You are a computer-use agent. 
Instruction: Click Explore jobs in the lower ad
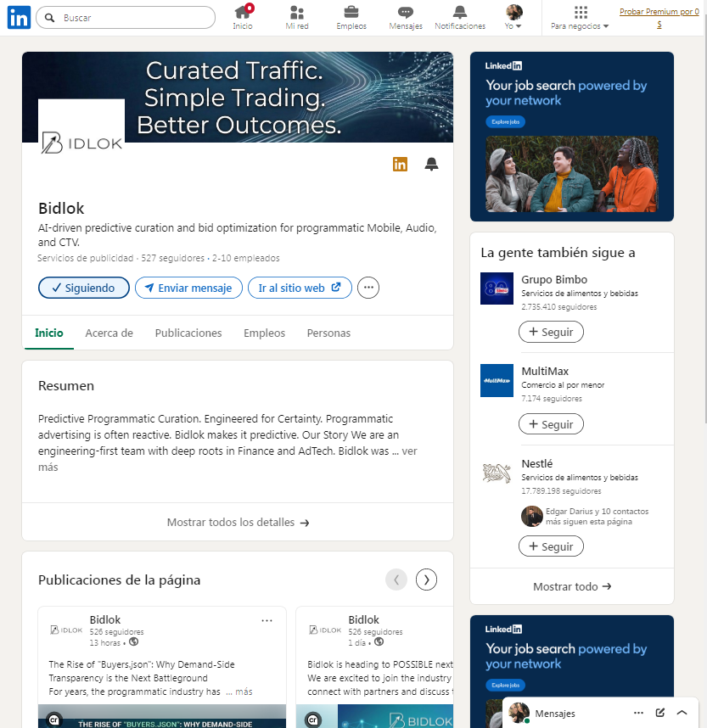coord(505,686)
